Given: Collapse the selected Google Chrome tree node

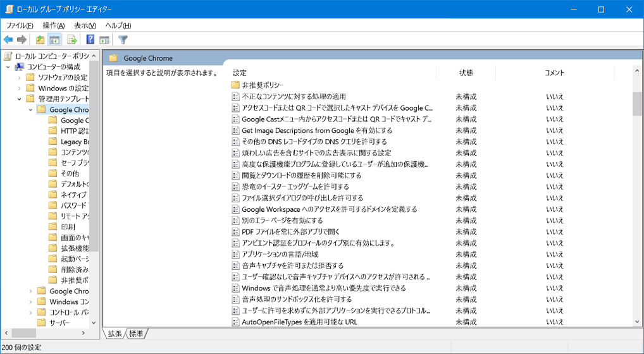Looking at the screenshot, I should 31,109.
